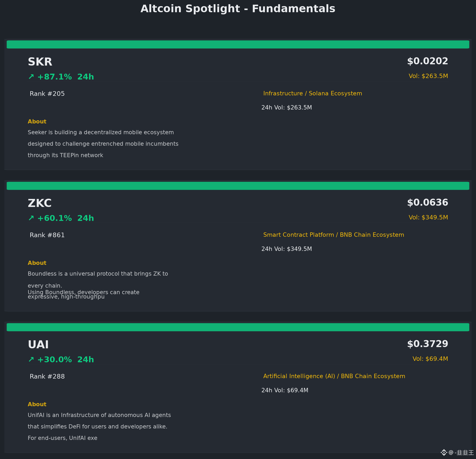Viewport: 476px width, 459px height.
Task: Click the green bar above ZKC card
Action: [x=238, y=186]
